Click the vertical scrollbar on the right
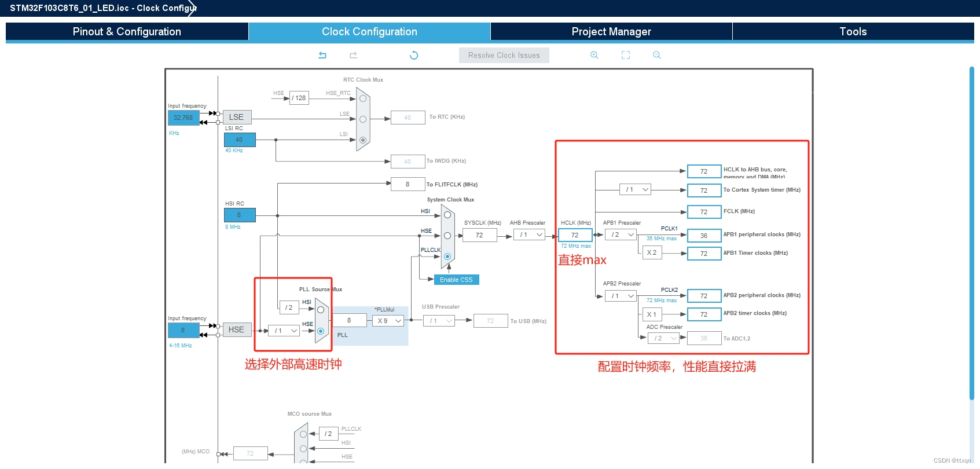This screenshot has height=469, width=980. point(972,233)
